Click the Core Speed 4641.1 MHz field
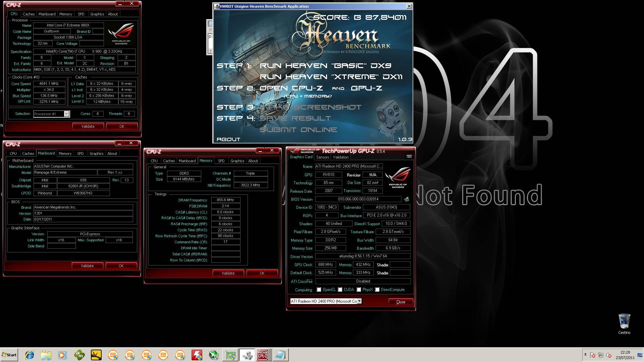 tap(49, 84)
